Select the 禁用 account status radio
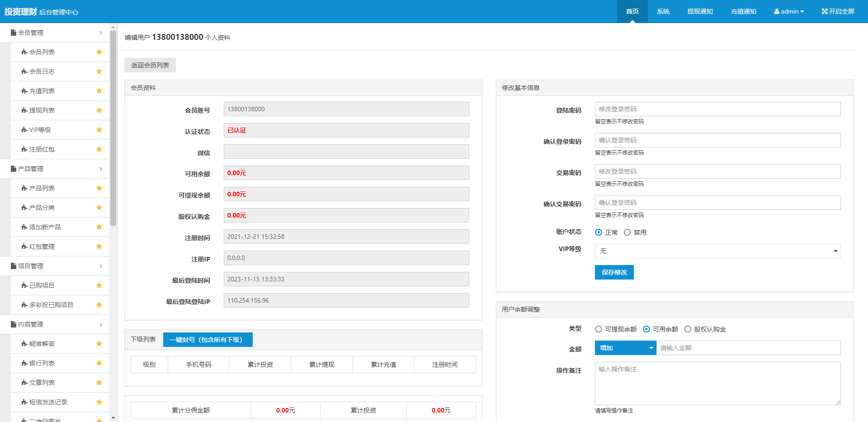868x422 pixels. coord(627,232)
